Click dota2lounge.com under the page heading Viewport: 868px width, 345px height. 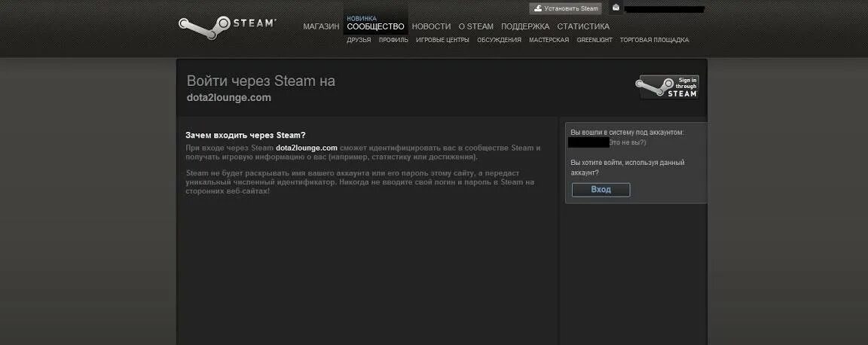[228, 97]
